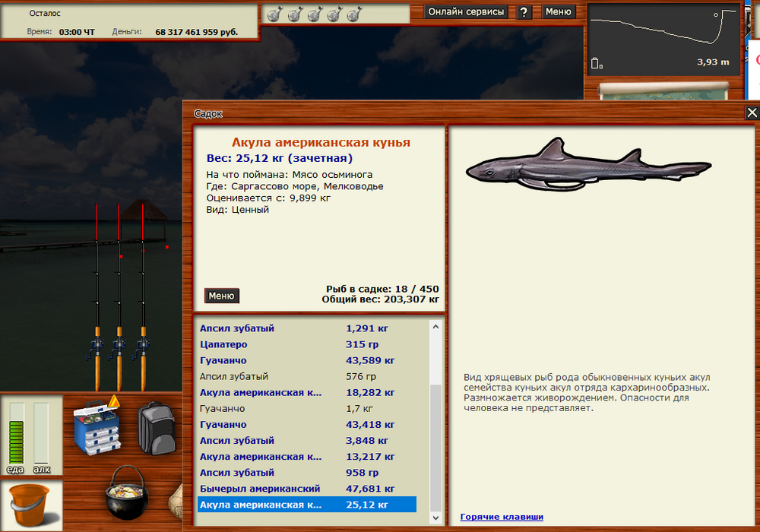Click the last potion flask icon
This screenshot has height=532, width=760.
[353, 14]
